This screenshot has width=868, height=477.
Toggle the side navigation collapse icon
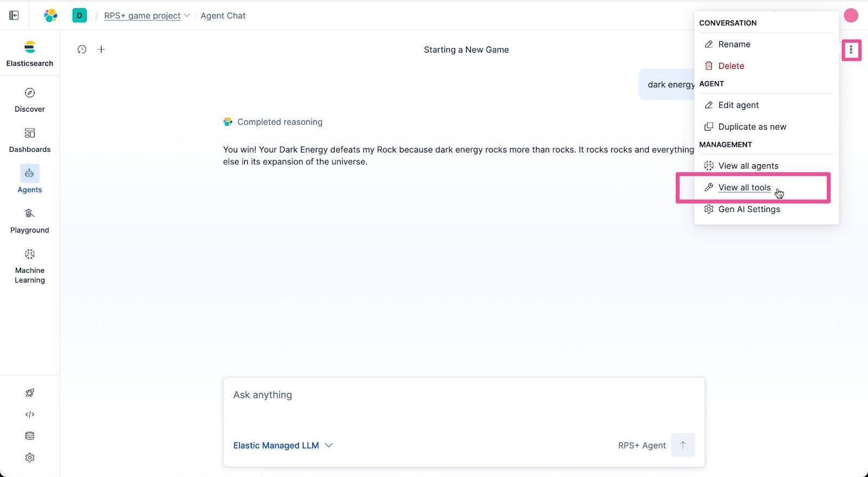(x=14, y=16)
